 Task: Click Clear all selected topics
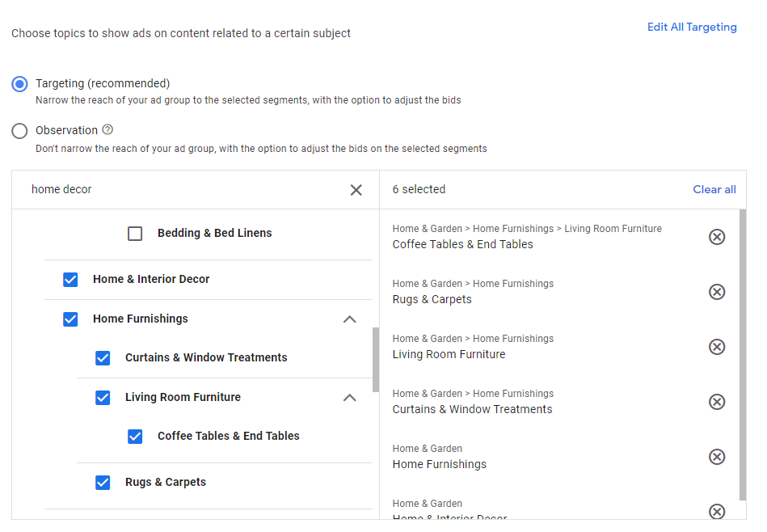coord(714,190)
